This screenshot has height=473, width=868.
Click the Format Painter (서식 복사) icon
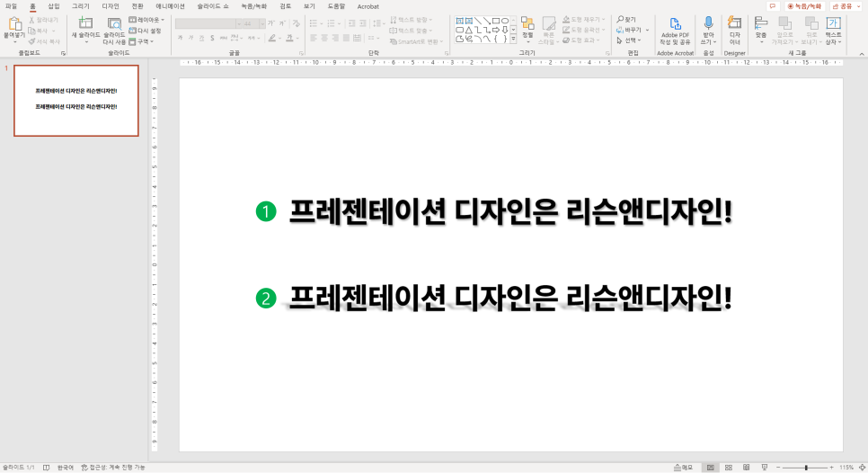44,41
